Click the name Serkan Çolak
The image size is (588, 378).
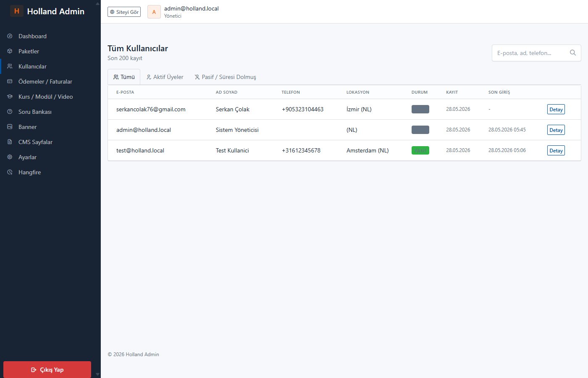point(233,109)
